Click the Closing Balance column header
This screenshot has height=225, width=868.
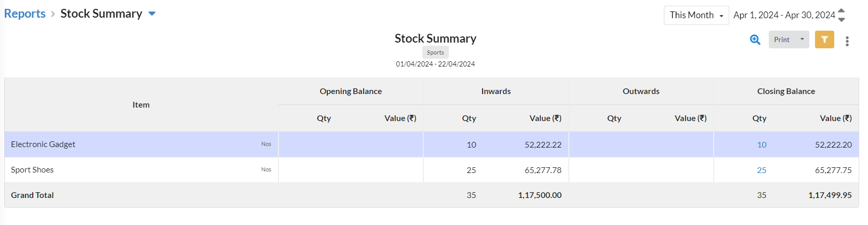[x=786, y=91]
